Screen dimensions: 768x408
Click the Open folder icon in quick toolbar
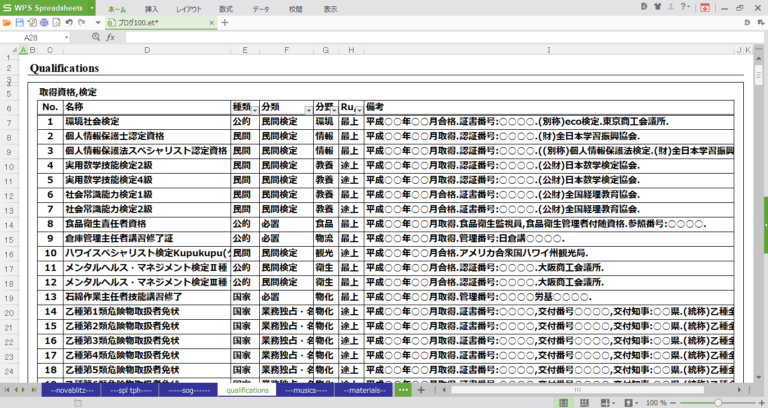click(8, 22)
